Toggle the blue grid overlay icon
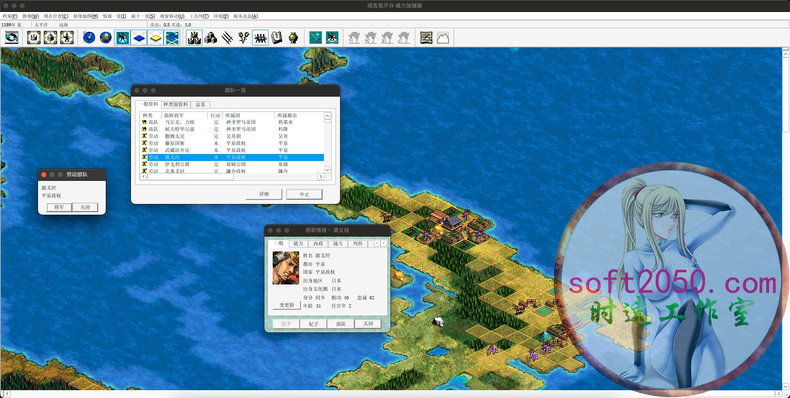 click(172, 38)
